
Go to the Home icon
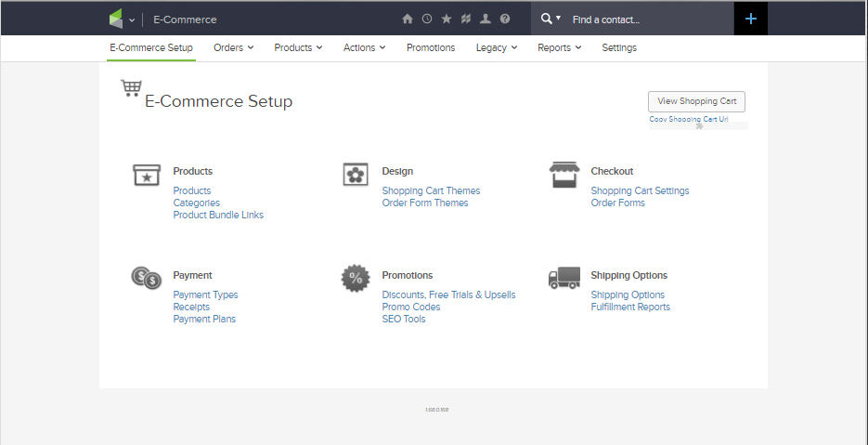click(408, 19)
